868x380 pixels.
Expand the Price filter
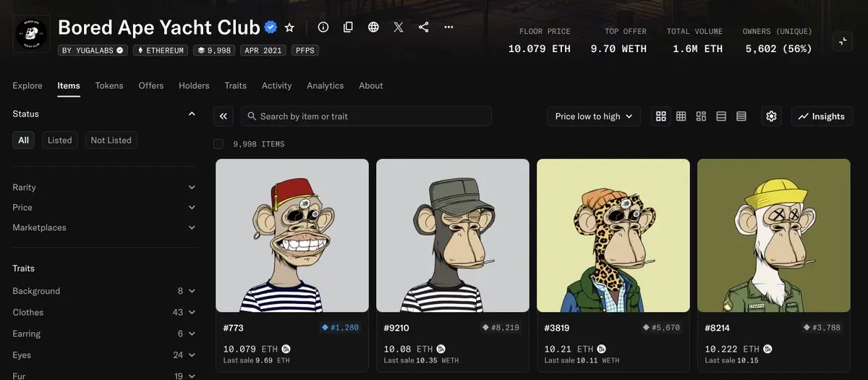(105, 207)
